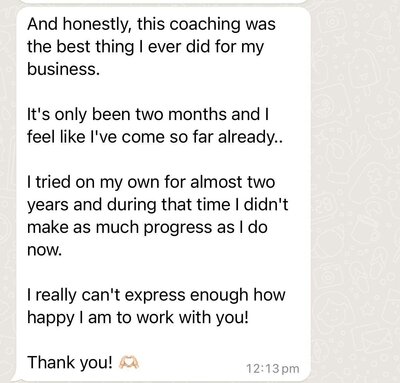Tap the heart hands emoji
This screenshot has height=383, width=400.
tap(129, 362)
